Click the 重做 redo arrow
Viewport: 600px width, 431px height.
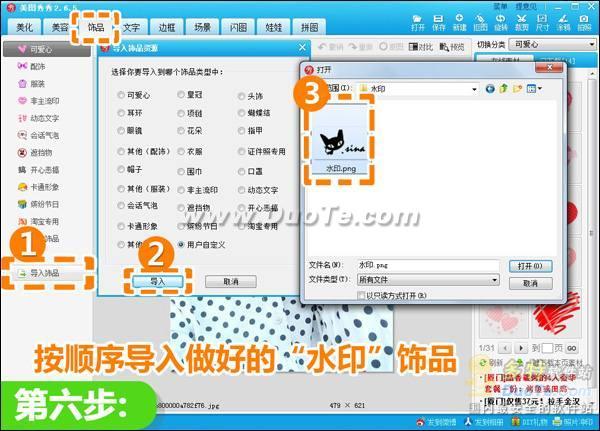click(x=353, y=47)
